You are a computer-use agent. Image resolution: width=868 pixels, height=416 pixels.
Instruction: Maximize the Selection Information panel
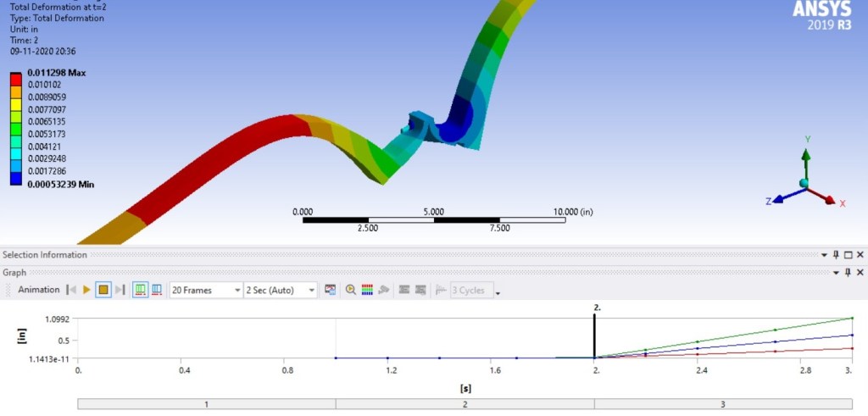tap(848, 255)
